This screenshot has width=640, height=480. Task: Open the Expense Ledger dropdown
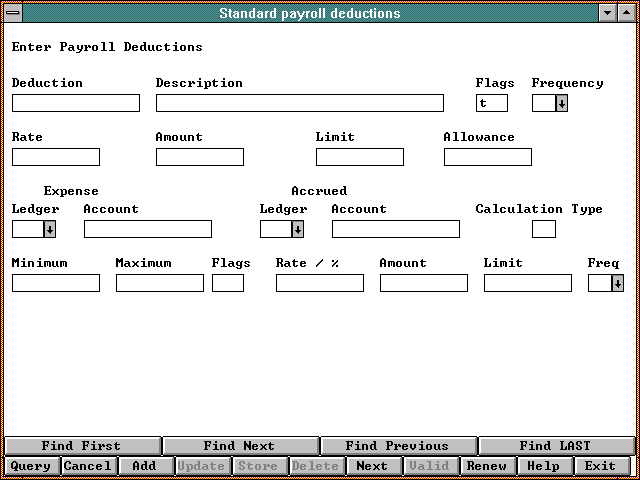coord(49,229)
